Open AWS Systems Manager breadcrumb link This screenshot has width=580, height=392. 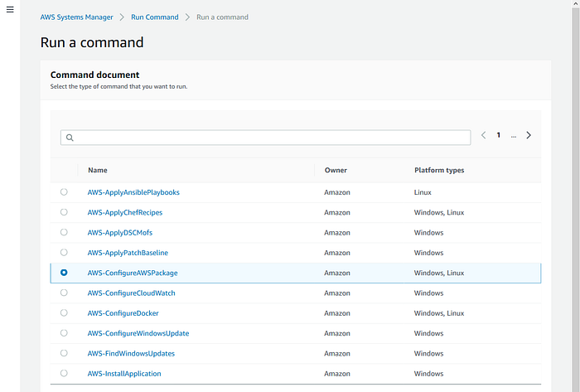click(x=75, y=17)
